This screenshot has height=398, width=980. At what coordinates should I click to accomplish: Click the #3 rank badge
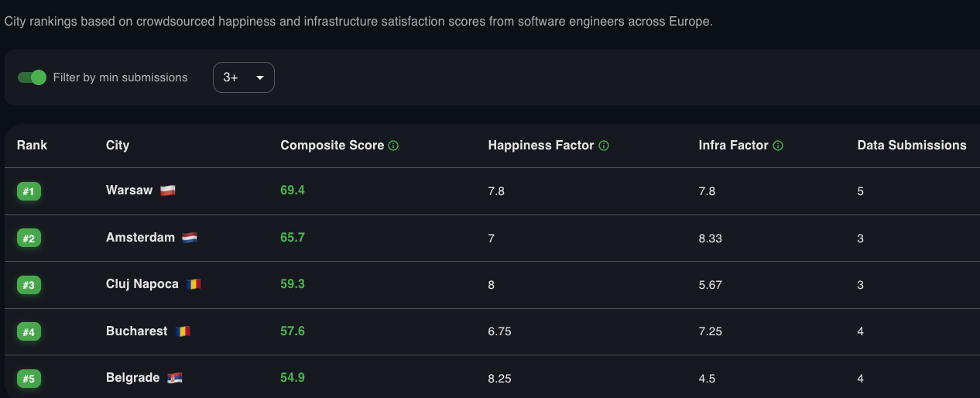(x=29, y=285)
